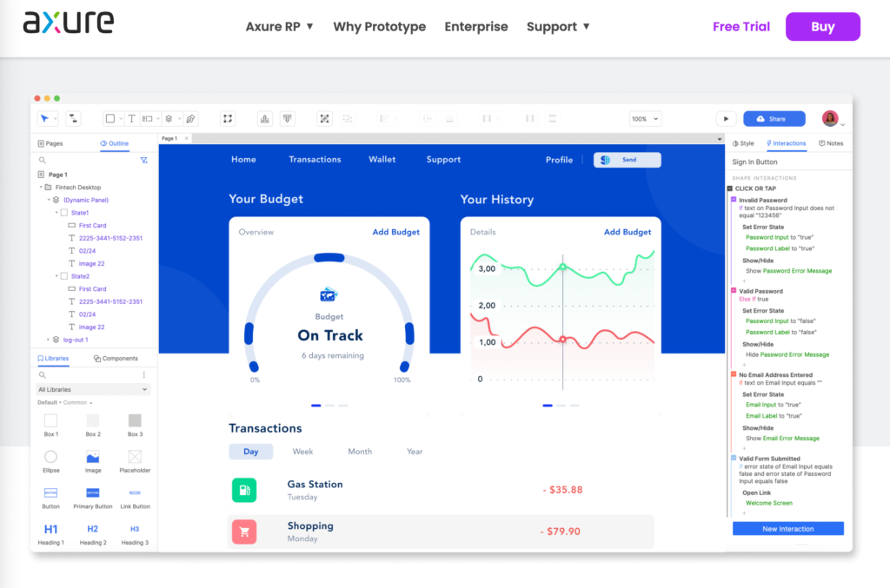Select the Image widget

click(93, 461)
